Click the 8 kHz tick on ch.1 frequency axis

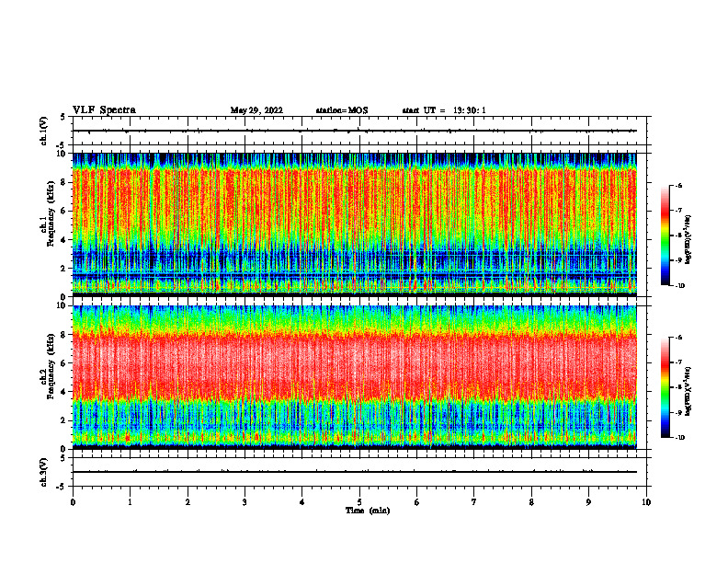click(63, 182)
